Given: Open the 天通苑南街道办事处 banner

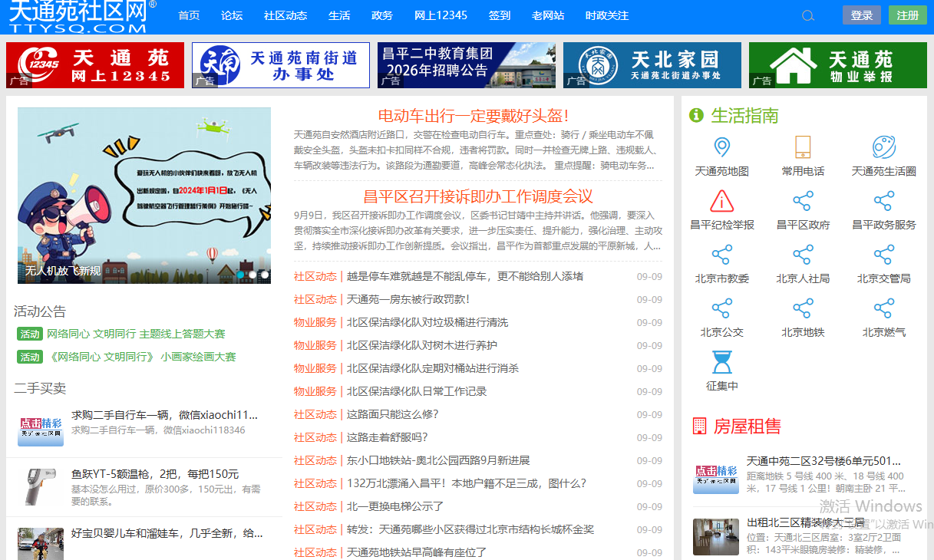Looking at the screenshot, I should pyautogui.click(x=281, y=65).
